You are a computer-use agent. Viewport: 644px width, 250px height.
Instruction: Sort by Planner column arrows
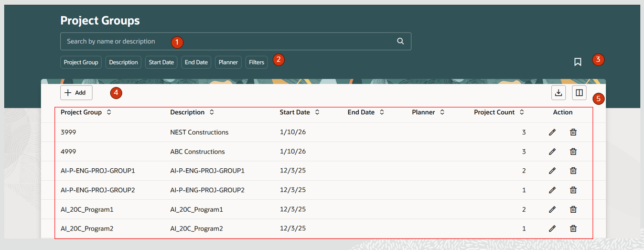[442, 112]
